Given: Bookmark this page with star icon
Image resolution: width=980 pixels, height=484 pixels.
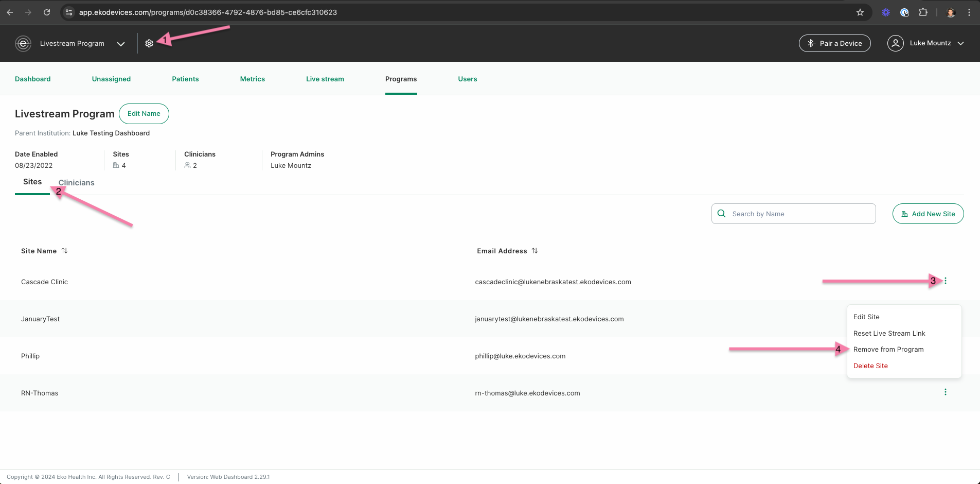Looking at the screenshot, I should coord(860,12).
